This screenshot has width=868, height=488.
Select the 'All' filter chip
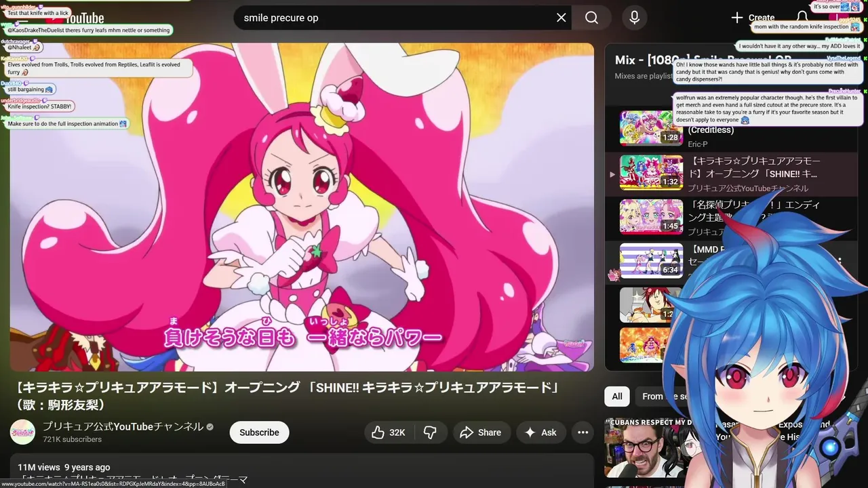point(617,396)
